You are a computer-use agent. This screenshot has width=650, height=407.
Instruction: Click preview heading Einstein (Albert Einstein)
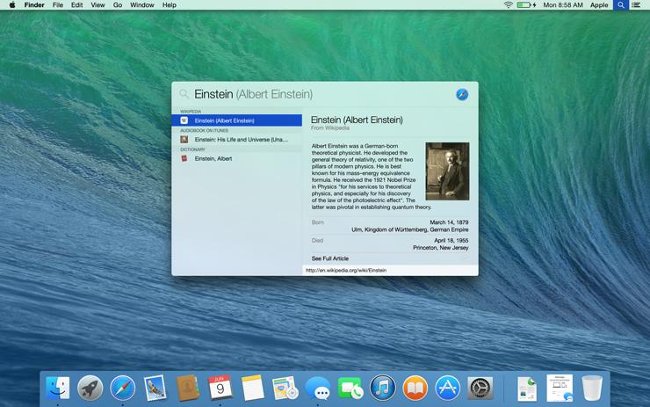point(357,120)
